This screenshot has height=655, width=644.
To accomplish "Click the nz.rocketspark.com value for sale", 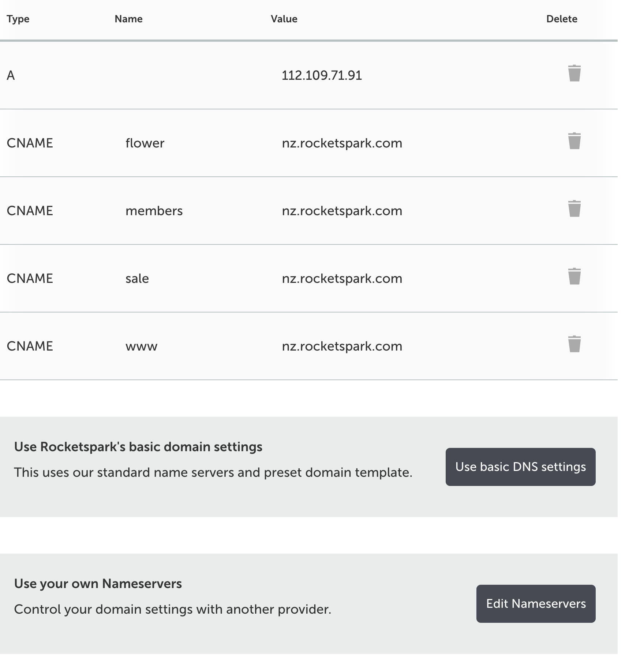I will pos(342,278).
